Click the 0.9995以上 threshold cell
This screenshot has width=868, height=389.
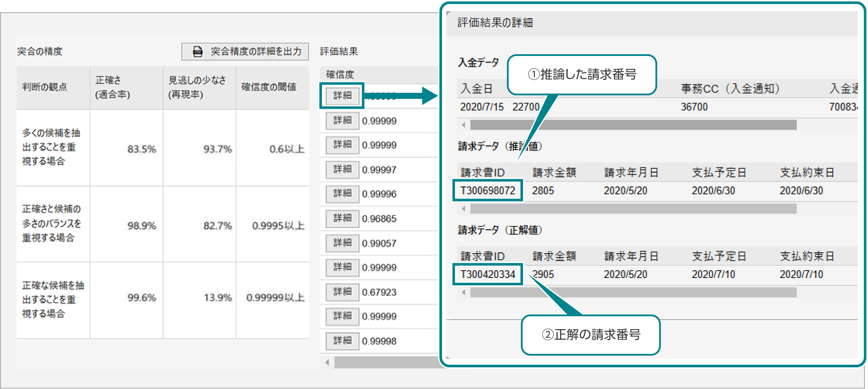pyautogui.click(x=273, y=224)
